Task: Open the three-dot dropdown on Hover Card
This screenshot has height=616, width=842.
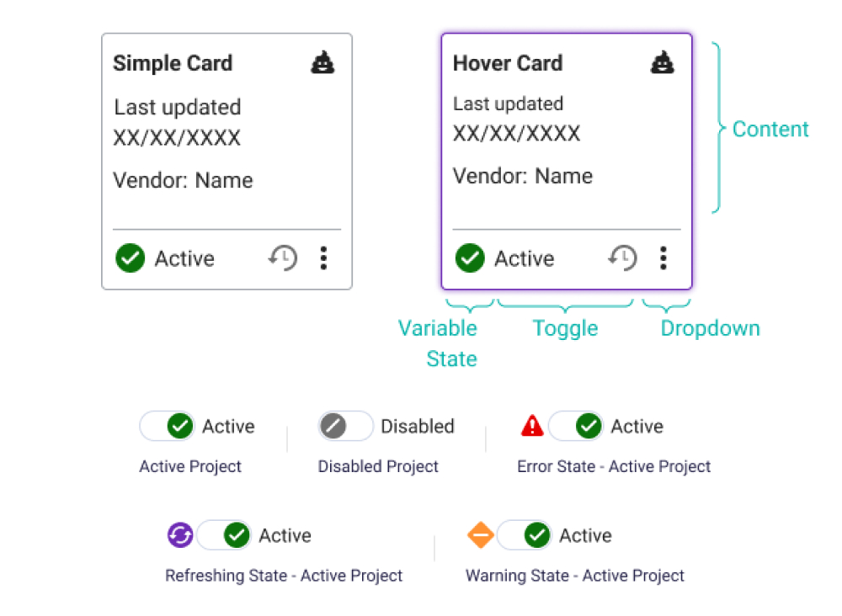Action: (x=663, y=258)
